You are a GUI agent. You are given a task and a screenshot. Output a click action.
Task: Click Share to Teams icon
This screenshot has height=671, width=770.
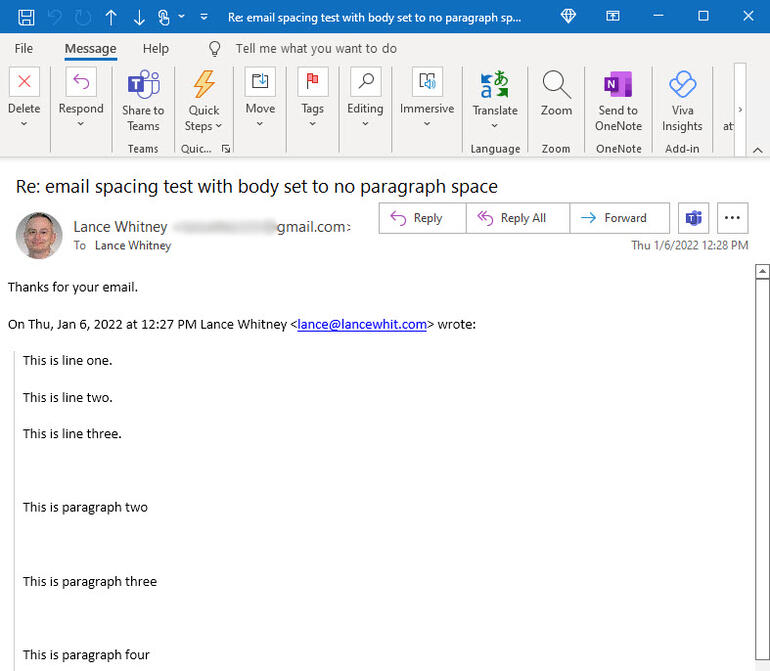[x=143, y=84]
